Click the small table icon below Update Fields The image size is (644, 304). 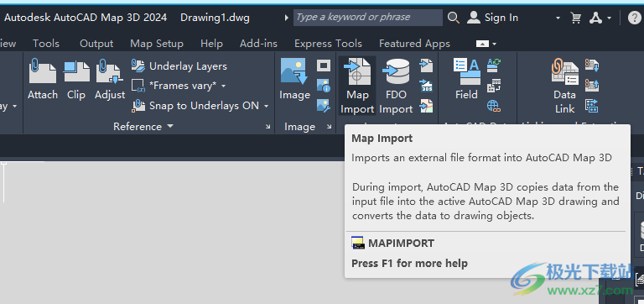494,86
